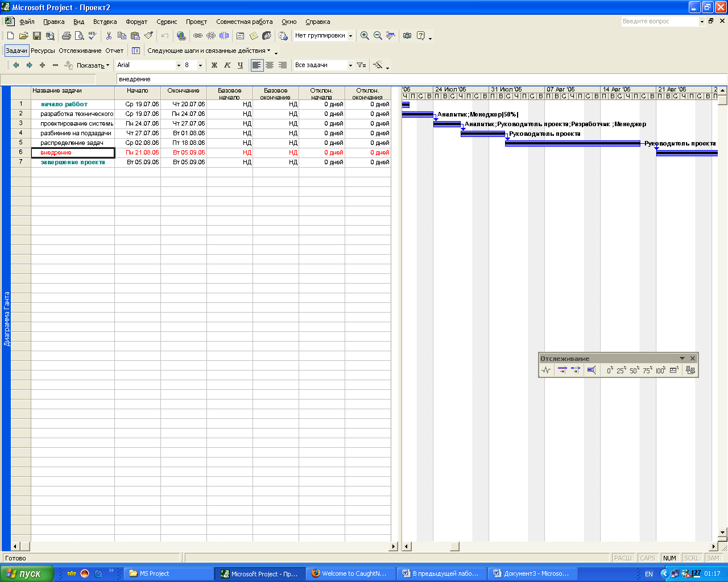728x582 pixels.
Task: Launch the Gantt Chart Wizard icon
Action: click(378, 65)
